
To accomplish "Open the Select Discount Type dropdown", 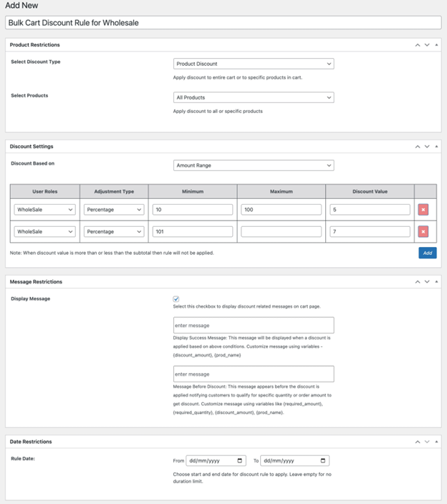I will pos(254,64).
